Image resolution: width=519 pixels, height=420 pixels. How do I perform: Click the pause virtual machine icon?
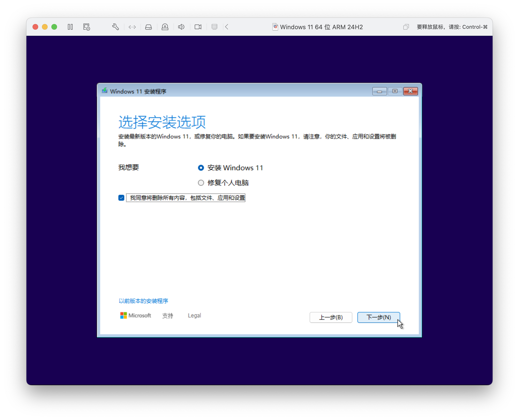(70, 27)
